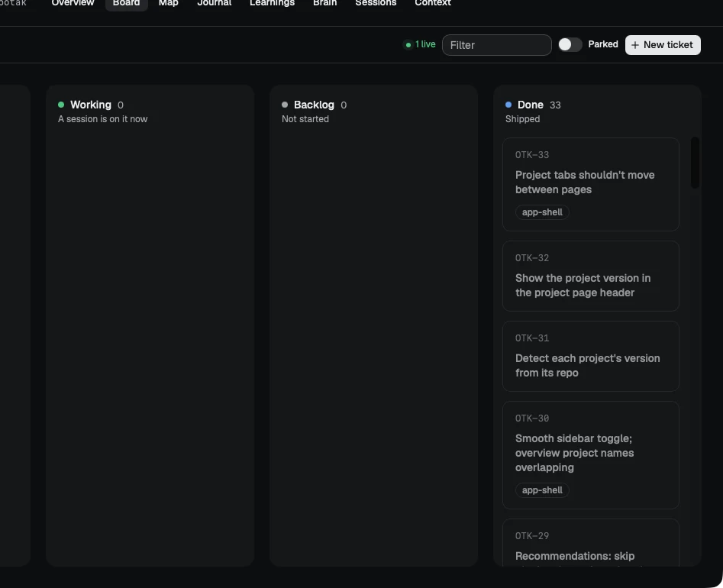Open the Overview tab

click(x=73, y=3)
